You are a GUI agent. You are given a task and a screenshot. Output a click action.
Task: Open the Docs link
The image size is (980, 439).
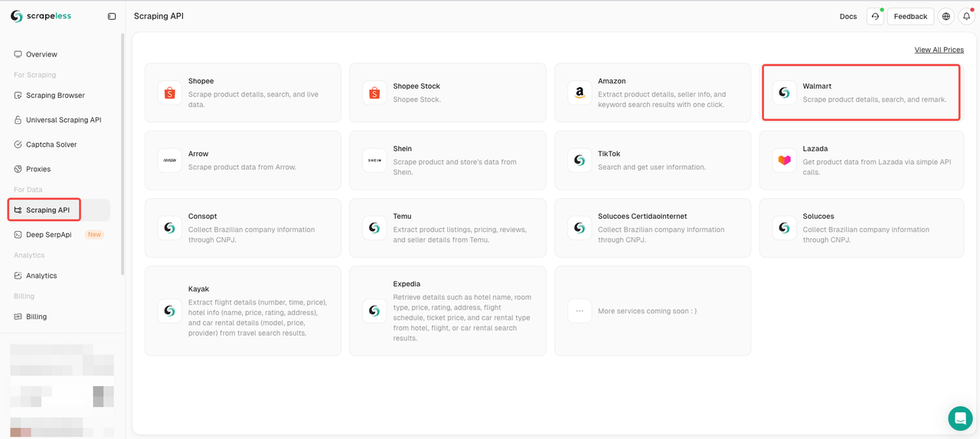click(848, 16)
